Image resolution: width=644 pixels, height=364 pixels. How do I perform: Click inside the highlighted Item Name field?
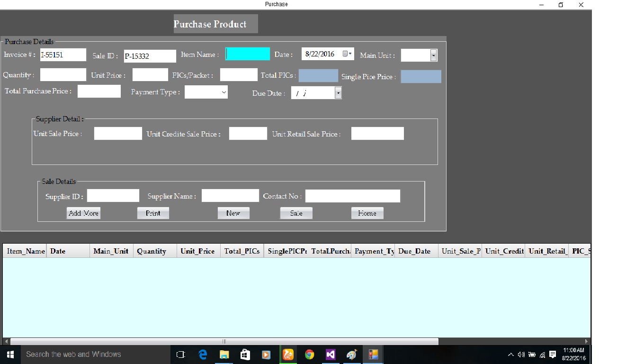[x=247, y=54]
